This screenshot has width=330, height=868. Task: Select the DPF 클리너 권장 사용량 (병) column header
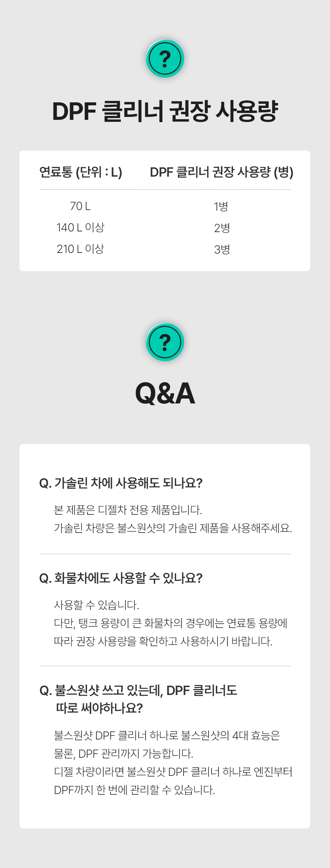221,172
